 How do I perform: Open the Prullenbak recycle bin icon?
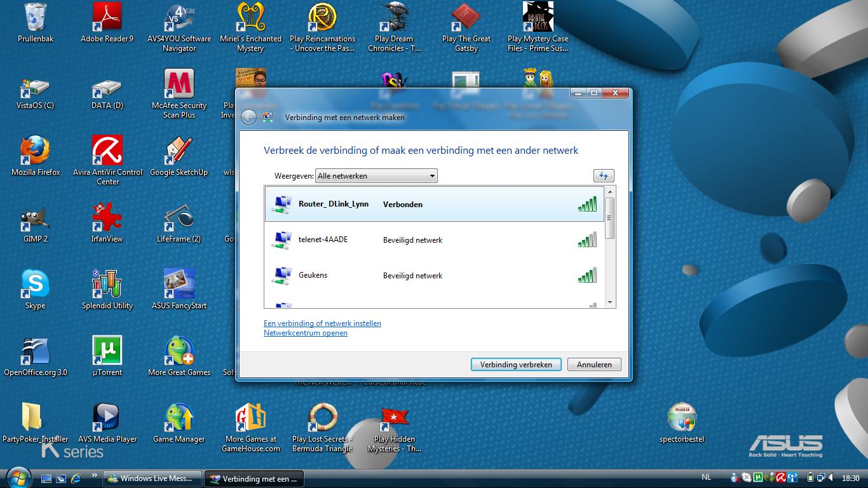pyautogui.click(x=36, y=23)
